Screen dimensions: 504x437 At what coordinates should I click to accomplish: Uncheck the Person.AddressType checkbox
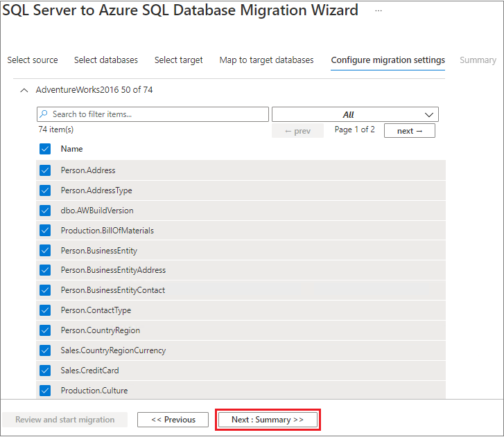pyautogui.click(x=45, y=190)
